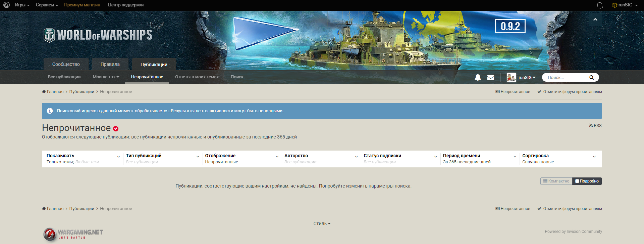Open Центр поддержки link
The height and width of the screenshot is (244, 644).
(126, 5)
